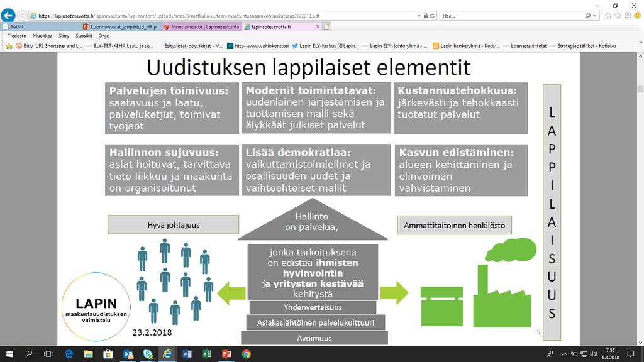
Task: Open the People icon in system tray
Action: pyautogui.click(x=550, y=354)
